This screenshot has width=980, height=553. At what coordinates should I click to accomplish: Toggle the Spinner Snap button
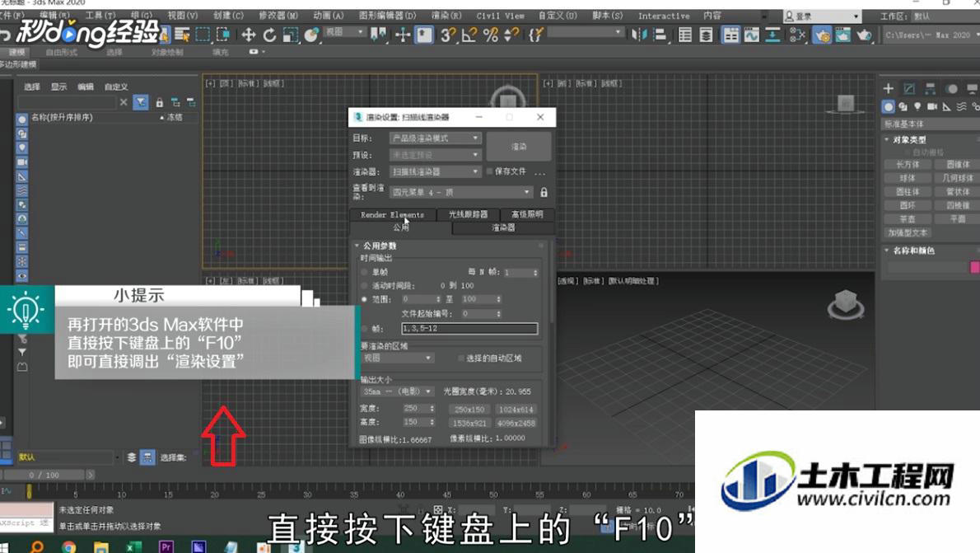click(511, 35)
